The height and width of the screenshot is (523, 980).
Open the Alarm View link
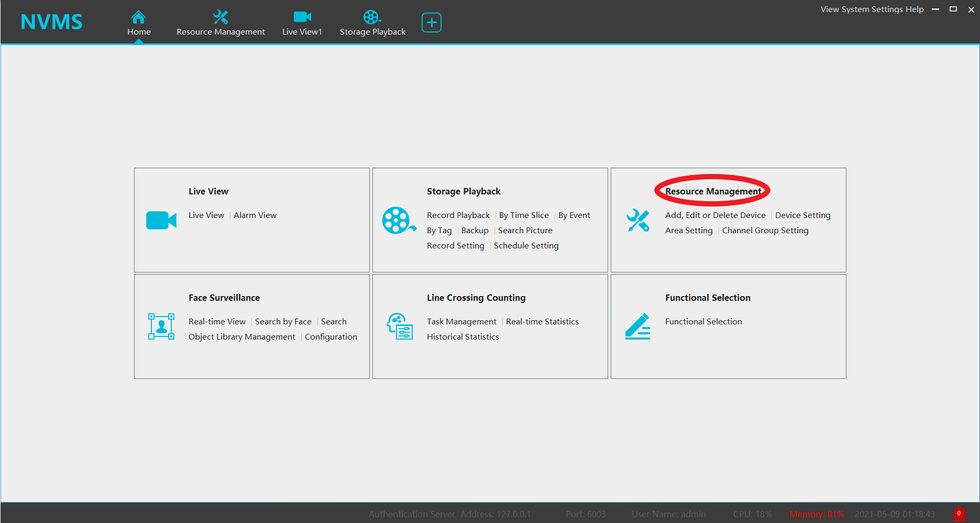(255, 215)
